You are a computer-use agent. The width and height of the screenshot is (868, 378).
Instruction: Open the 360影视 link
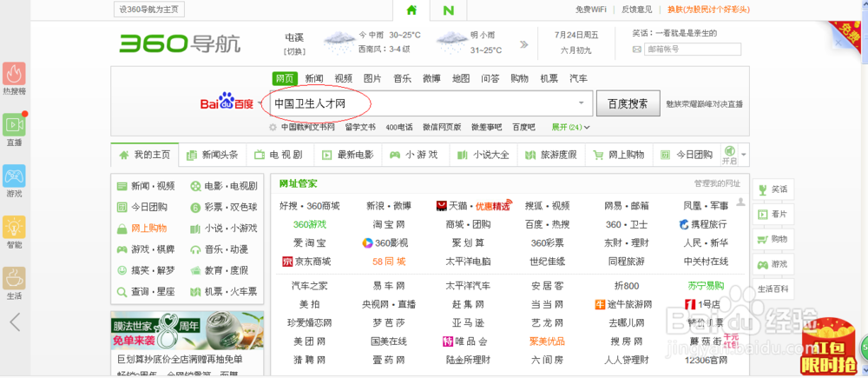(385, 242)
